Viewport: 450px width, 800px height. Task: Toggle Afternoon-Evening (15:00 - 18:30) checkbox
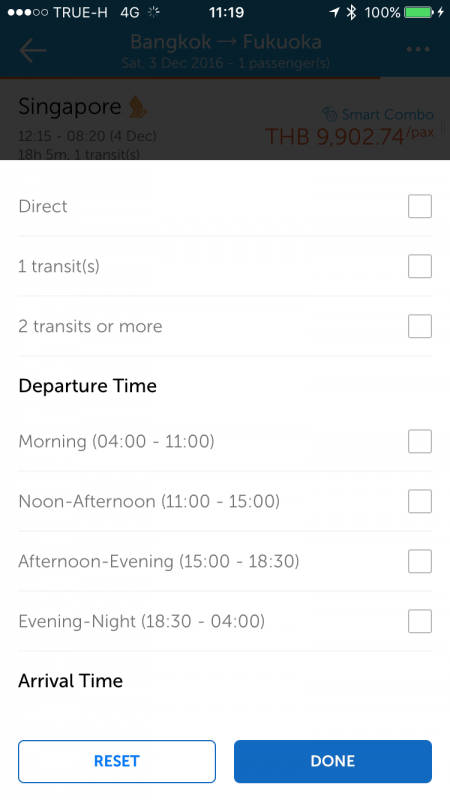coord(420,561)
